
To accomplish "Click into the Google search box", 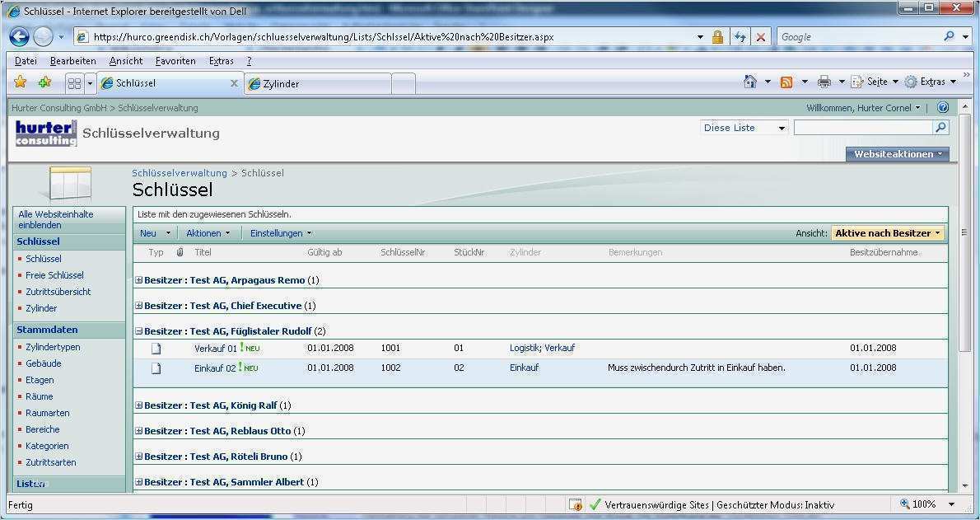I will (860, 37).
